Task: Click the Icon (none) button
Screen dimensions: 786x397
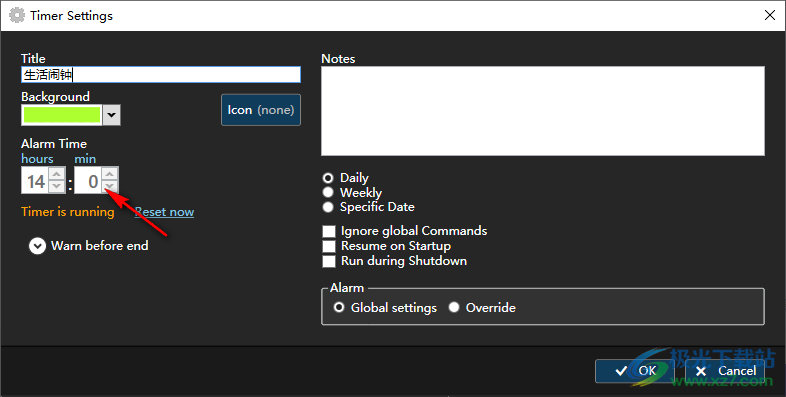Action: click(x=261, y=110)
